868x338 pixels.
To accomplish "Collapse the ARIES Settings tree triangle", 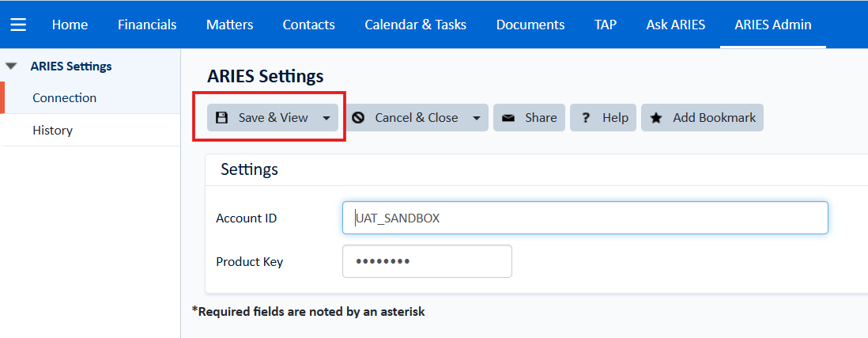I will pyautogui.click(x=11, y=66).
